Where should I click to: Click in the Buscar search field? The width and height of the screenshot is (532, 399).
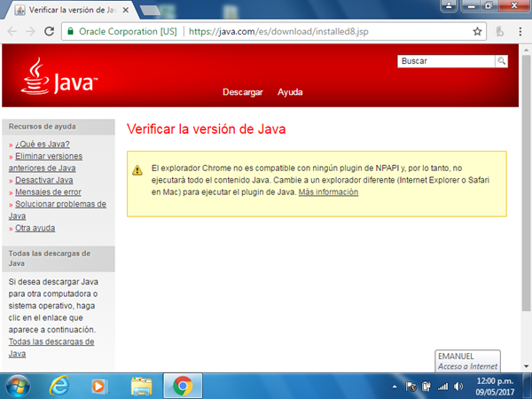[x=446, y=61]
